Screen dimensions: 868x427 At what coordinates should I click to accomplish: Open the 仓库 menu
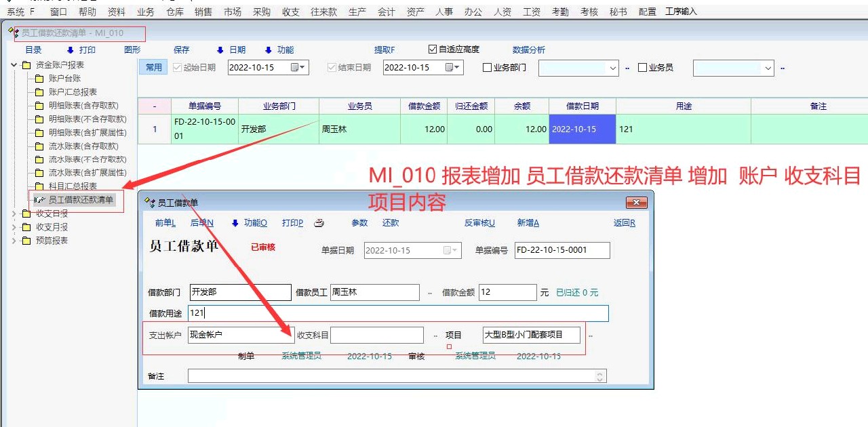175,12
